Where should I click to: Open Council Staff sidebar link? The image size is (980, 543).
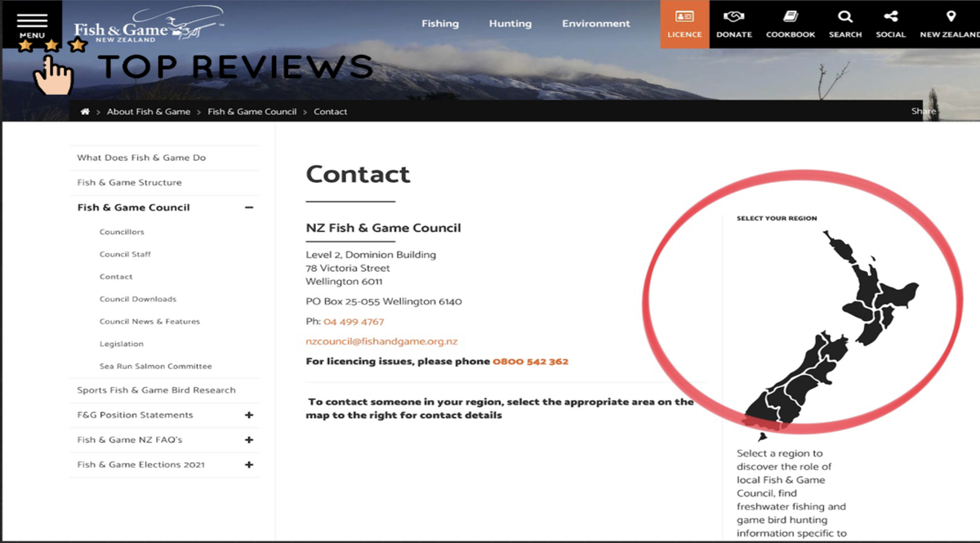click(125, 254)
